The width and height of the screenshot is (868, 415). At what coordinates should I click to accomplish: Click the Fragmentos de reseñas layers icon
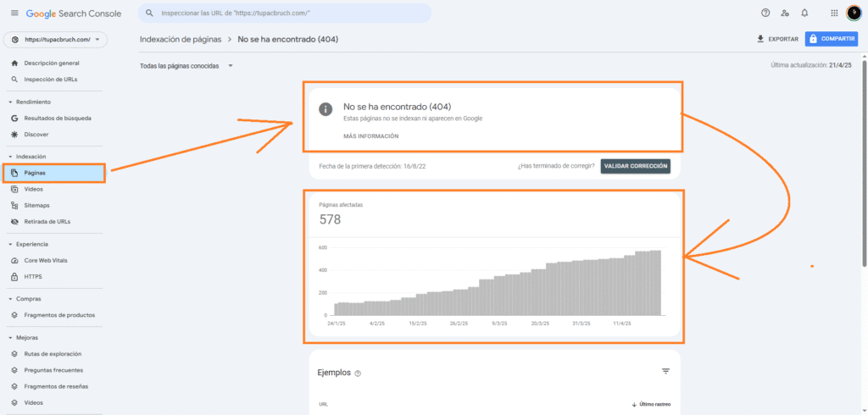(x=15, y=386)
